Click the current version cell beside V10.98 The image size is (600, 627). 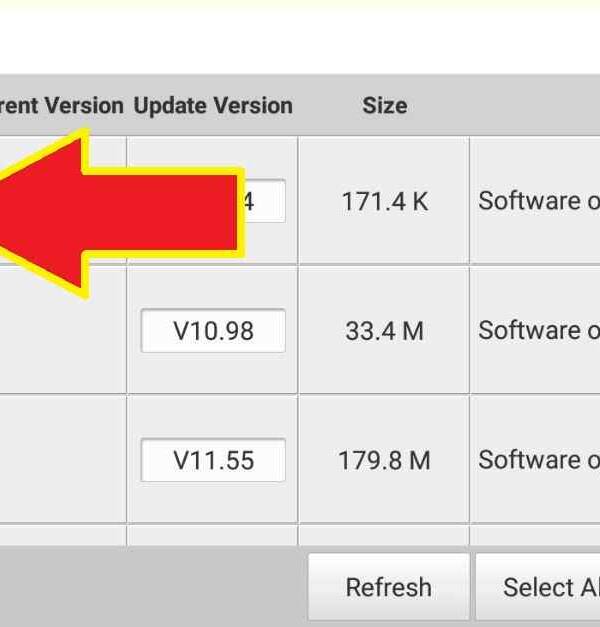[63, 331]
